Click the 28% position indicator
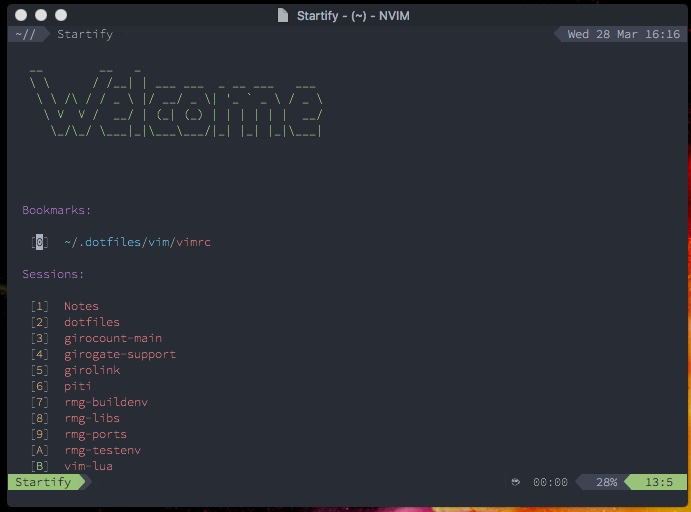The image size is (691, 512). [606, 482]
